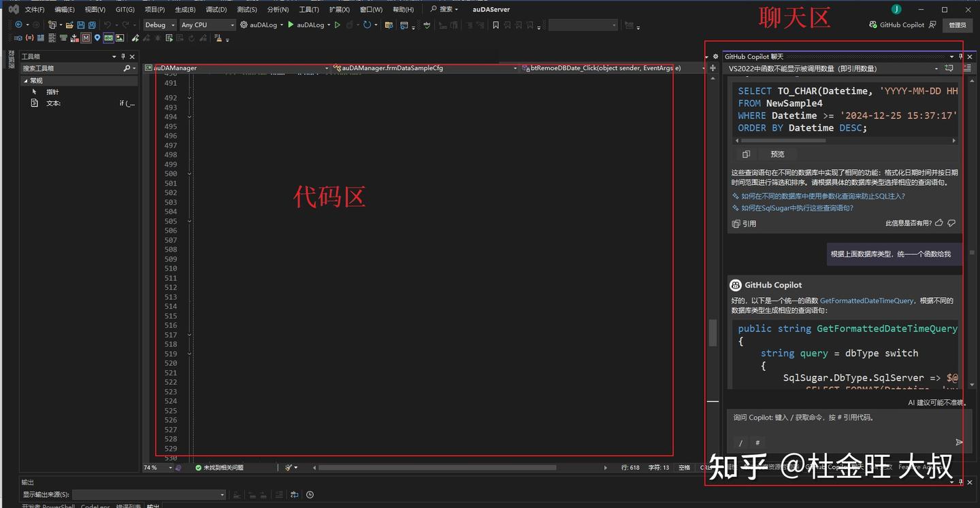Click thumbs down on Copilot response
Image resolution: width=980 pixels, height=508 pixels.
(x=951, y=223)
